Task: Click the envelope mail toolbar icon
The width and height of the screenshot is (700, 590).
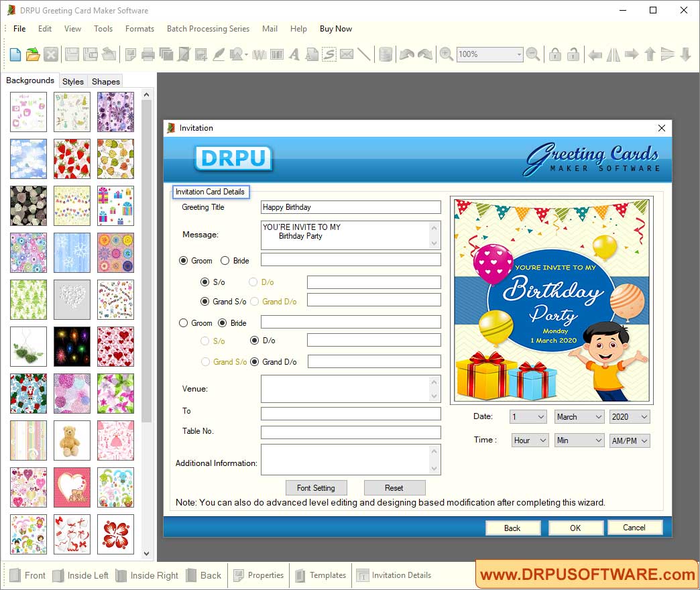Action: [347, 54]
